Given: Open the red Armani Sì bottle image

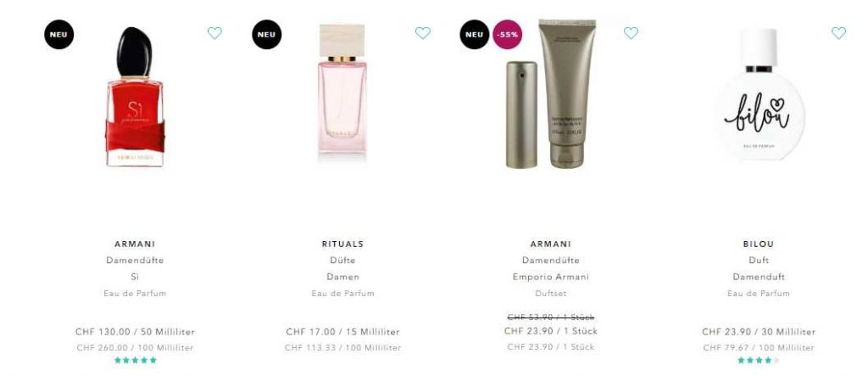Looking at the screenshot, I should pos(135,97).
